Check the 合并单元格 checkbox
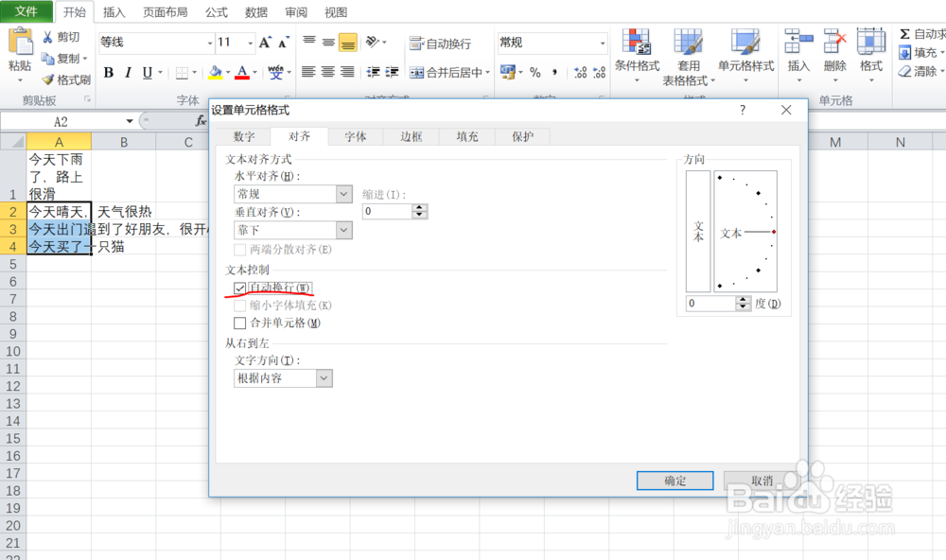 pyautogui.click(x=239, y=323)
